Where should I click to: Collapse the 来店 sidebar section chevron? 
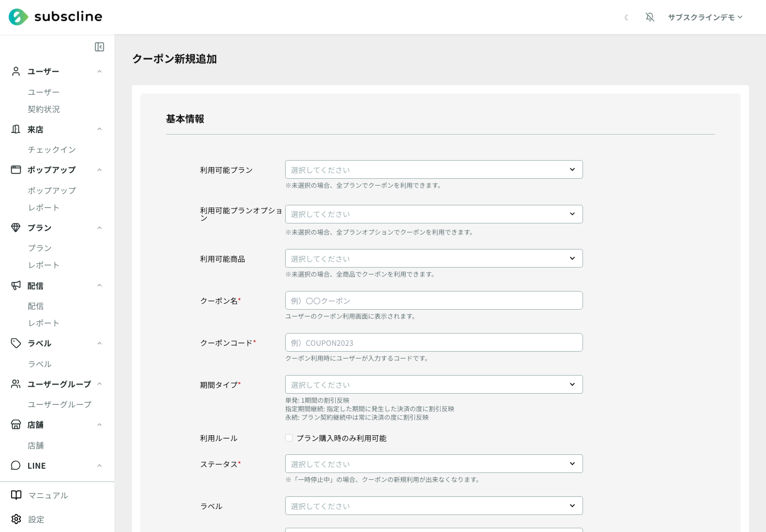(99, 129)
